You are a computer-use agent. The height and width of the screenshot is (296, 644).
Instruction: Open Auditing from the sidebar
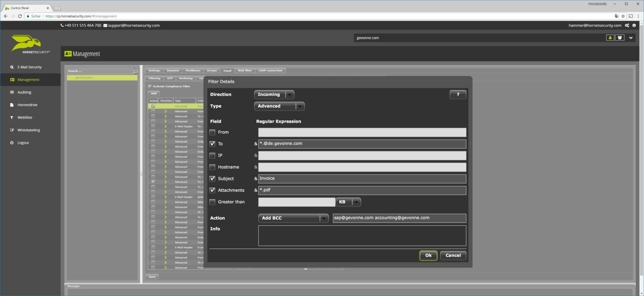click(24, 92)
